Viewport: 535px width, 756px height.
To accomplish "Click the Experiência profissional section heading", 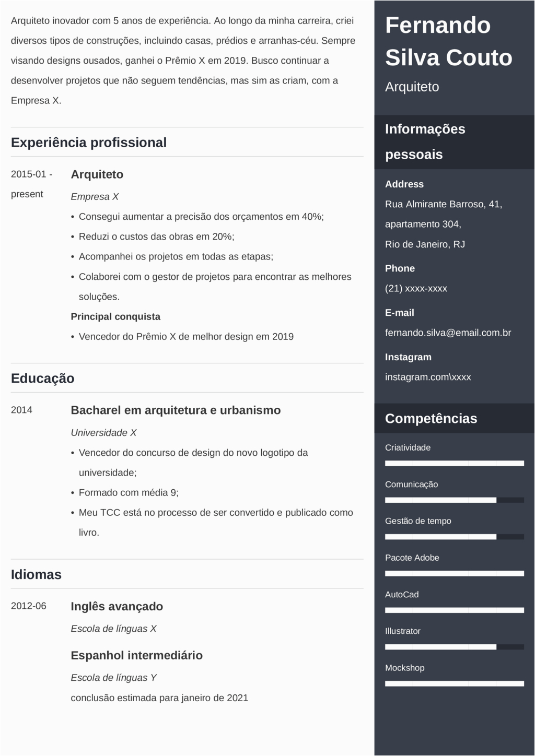I will pos(89,143).
